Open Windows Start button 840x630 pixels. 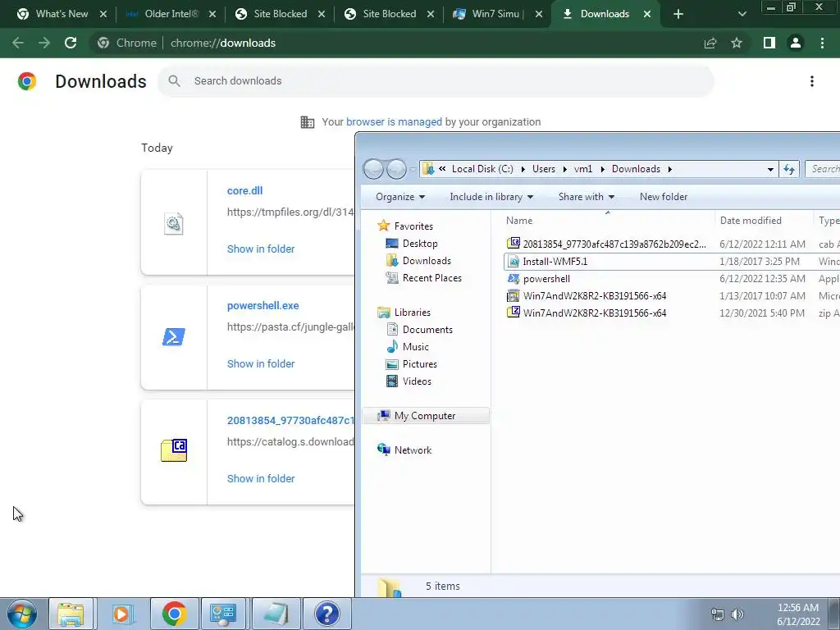22,614
